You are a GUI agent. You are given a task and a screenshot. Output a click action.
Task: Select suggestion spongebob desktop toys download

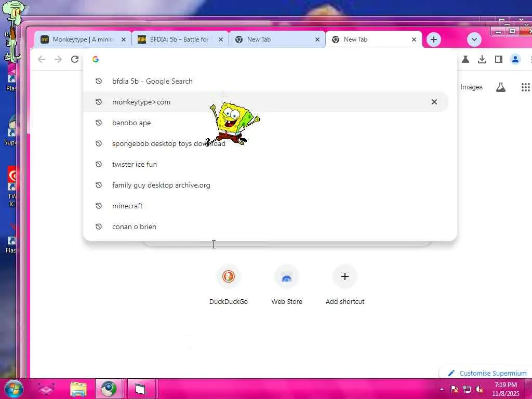click(x=265, y=143)
